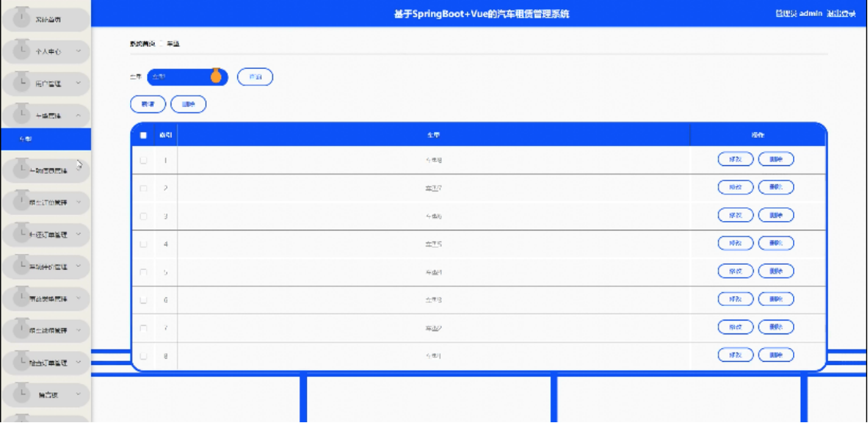
Task: Click the 车型 column header in table
Action: click(x=433, y=135)
